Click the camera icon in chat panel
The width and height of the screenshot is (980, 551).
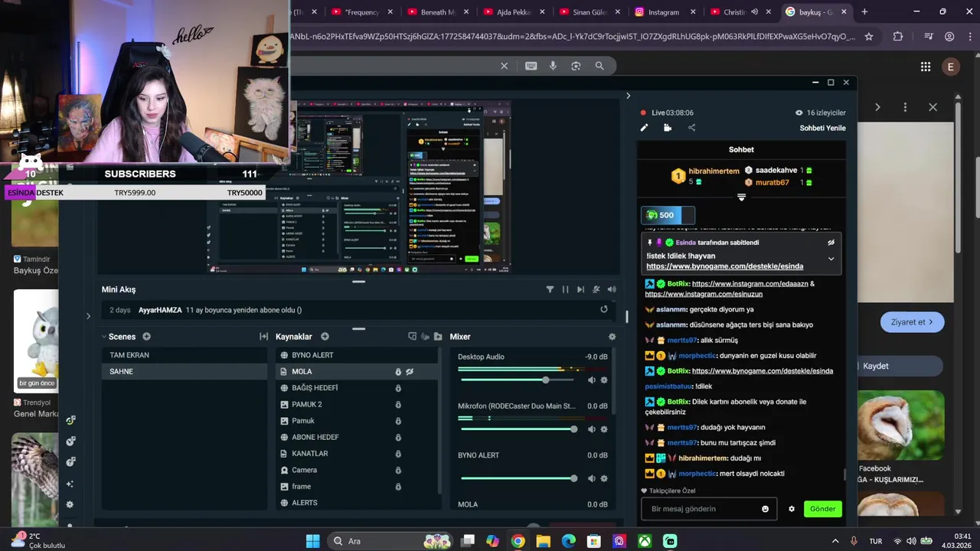(x=668, y=128)
